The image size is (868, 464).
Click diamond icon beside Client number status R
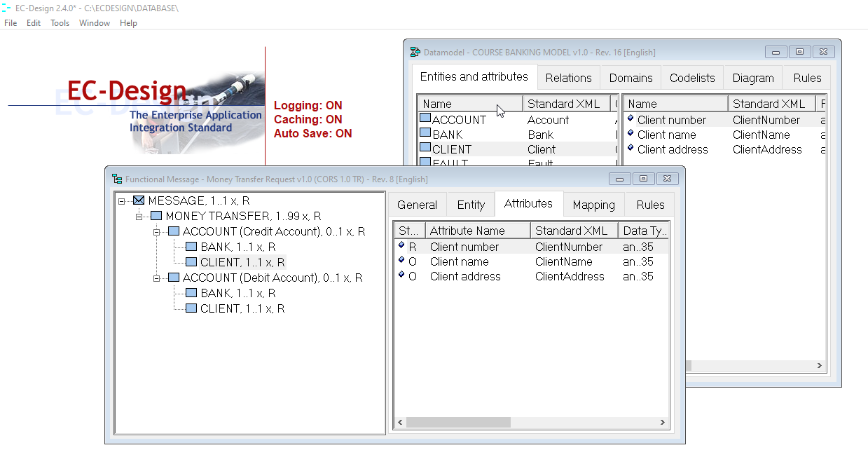pos(401,246)
